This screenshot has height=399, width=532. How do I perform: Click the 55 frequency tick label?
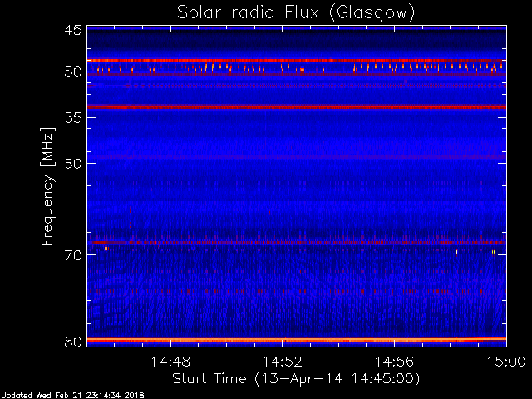pos(73,118)
